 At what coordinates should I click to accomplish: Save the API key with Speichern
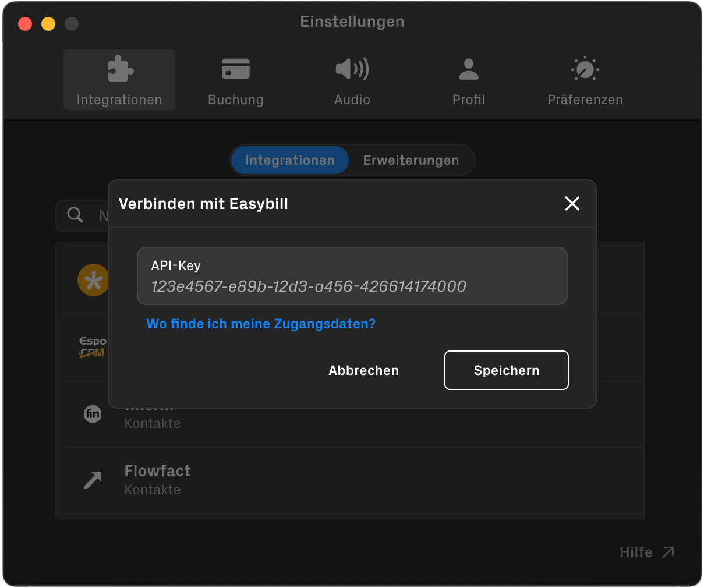tap(506, 370)
